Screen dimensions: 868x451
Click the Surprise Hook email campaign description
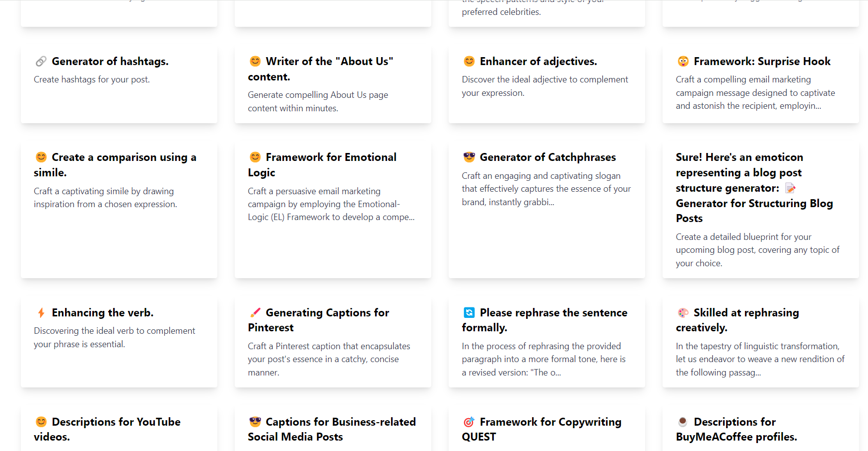pyautogui.click(x=755, y=92)
